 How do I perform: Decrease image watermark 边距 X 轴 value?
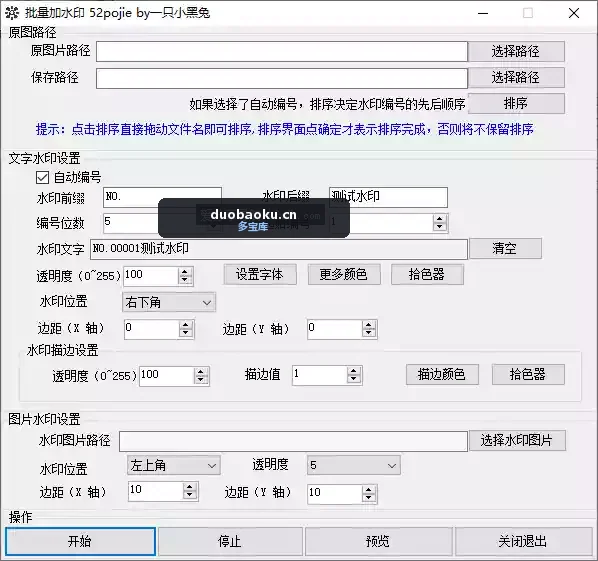[x=190, y=495]
